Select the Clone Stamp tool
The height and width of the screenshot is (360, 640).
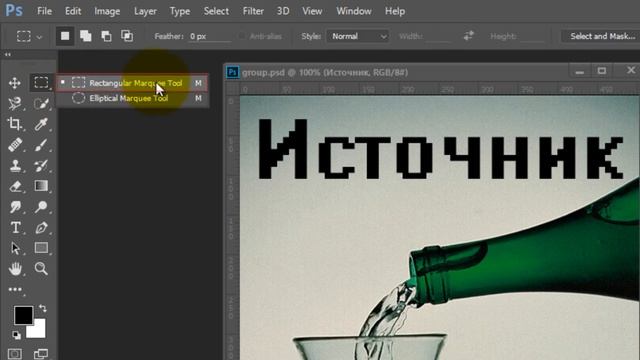point(15,166)
